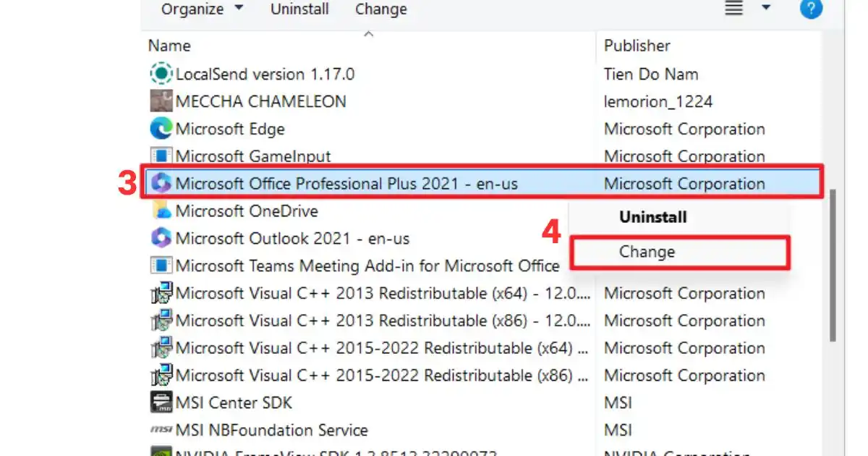Viewport: 868px width, 456px height.
Task: Click the view options list icon
Action: (x=734, y=8)
